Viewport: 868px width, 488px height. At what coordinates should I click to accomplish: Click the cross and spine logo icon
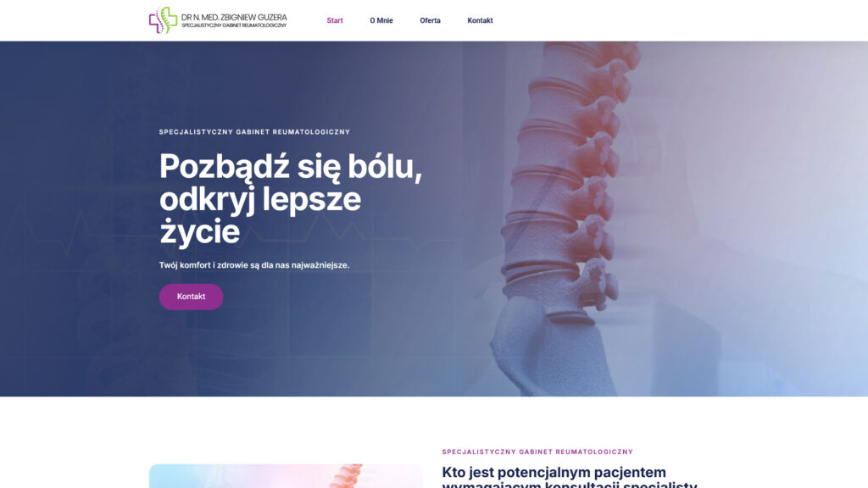pos(163,20)
